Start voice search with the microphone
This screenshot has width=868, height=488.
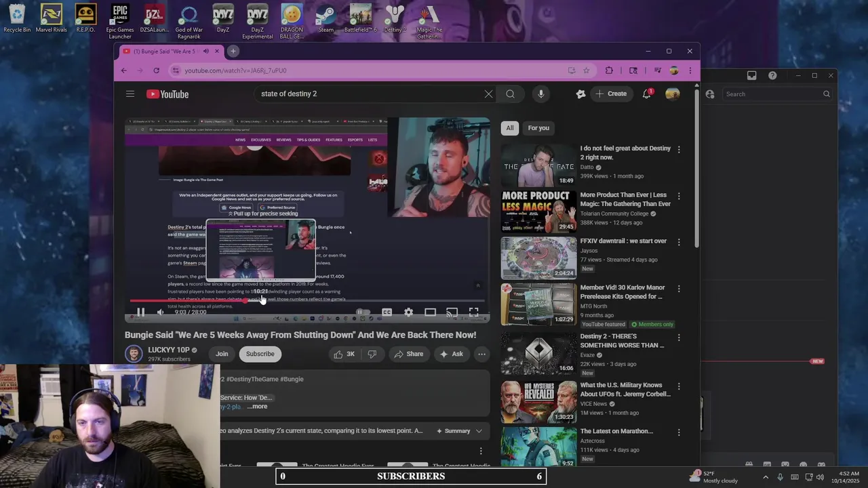540,94
